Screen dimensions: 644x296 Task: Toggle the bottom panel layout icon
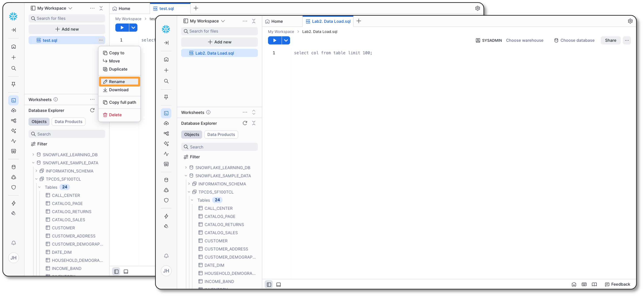tap(279, 285)
